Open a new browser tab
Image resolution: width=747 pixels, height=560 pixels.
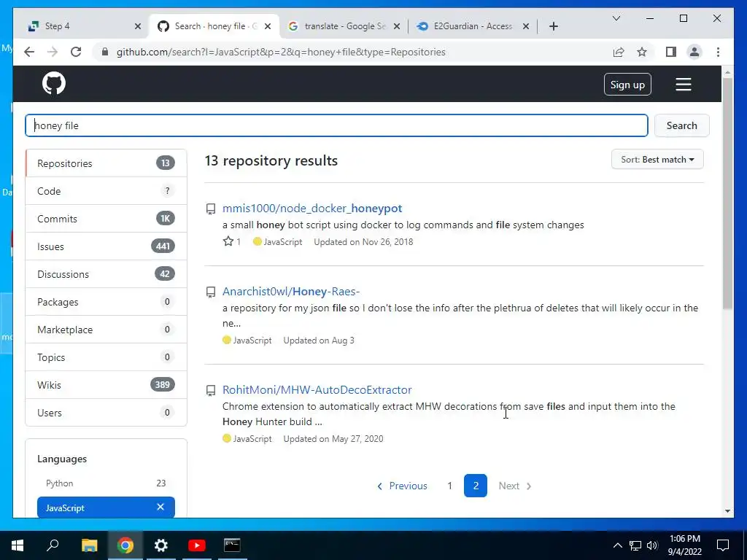553,26
